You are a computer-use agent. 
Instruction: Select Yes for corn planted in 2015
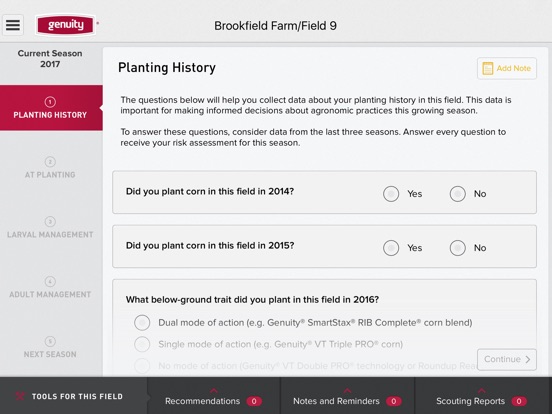click(391, 248)
